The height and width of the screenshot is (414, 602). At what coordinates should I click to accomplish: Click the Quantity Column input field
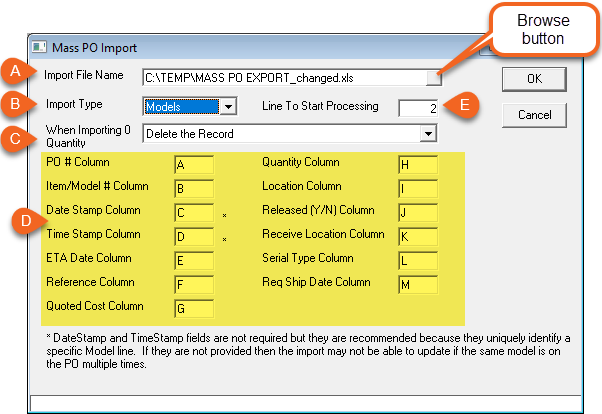(x=418, y=165)
